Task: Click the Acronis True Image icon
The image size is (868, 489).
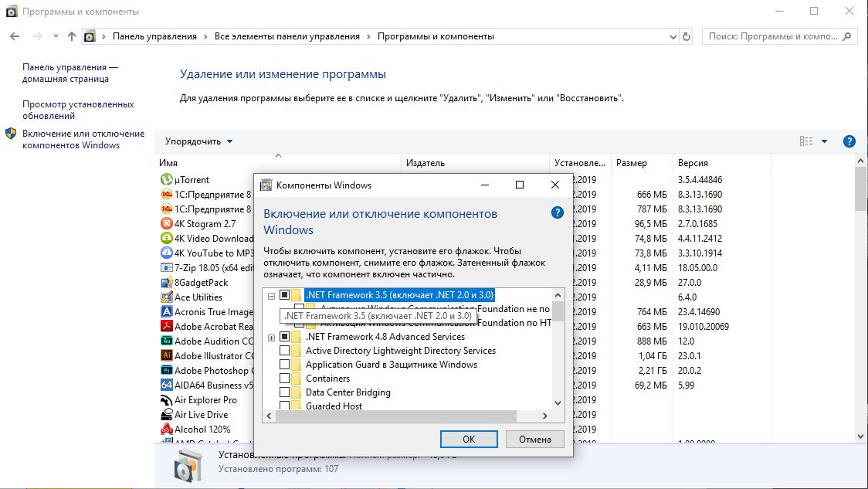Action: [166, 312]
